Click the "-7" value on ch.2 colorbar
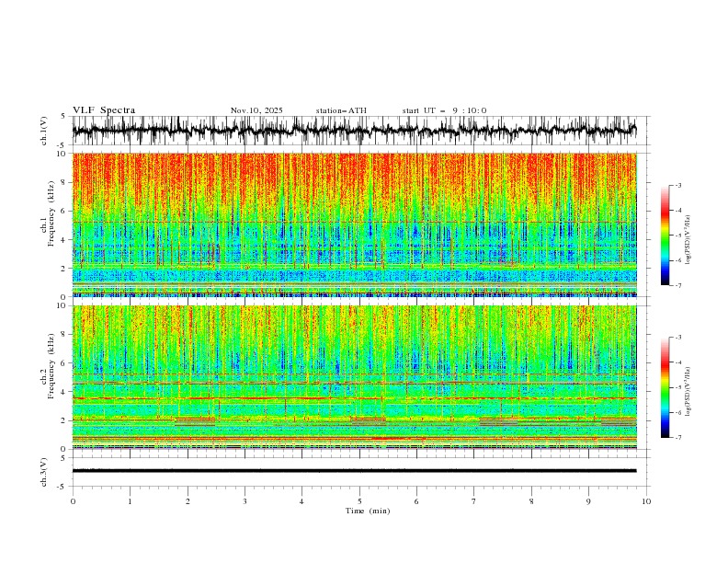Image resolution: width=728 pixels, height=563 pixels. 678,438
